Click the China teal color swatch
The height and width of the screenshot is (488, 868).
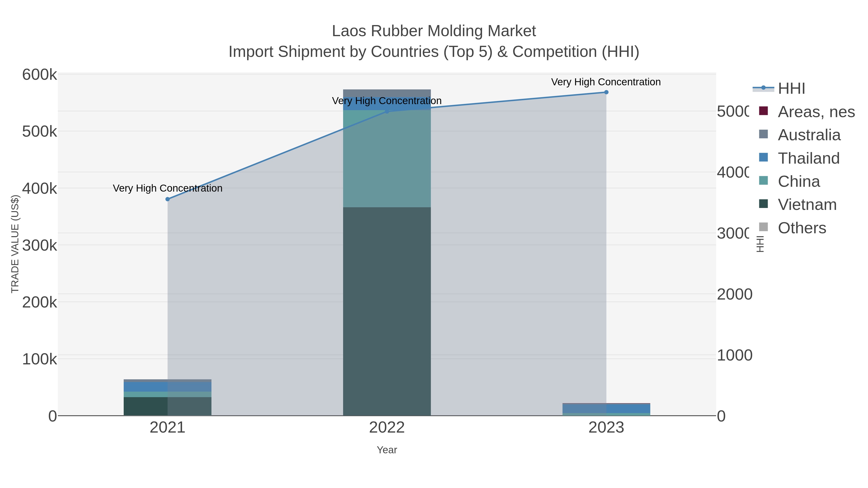click(764, 180)
